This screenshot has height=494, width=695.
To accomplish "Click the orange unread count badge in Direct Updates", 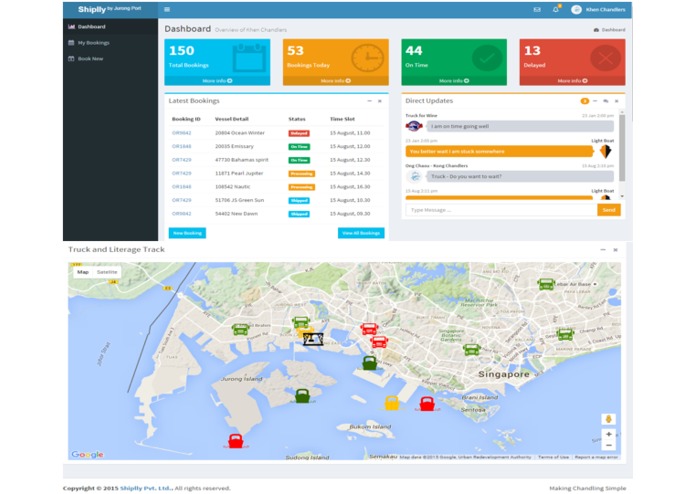I will pyautogui.click(x=585, y=101).
